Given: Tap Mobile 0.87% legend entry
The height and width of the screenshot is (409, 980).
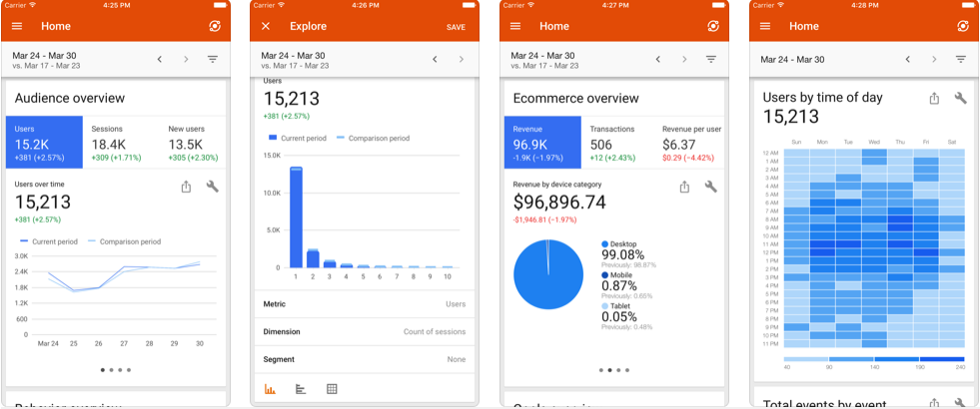Looking at the screenshot, I should point(628,286).
